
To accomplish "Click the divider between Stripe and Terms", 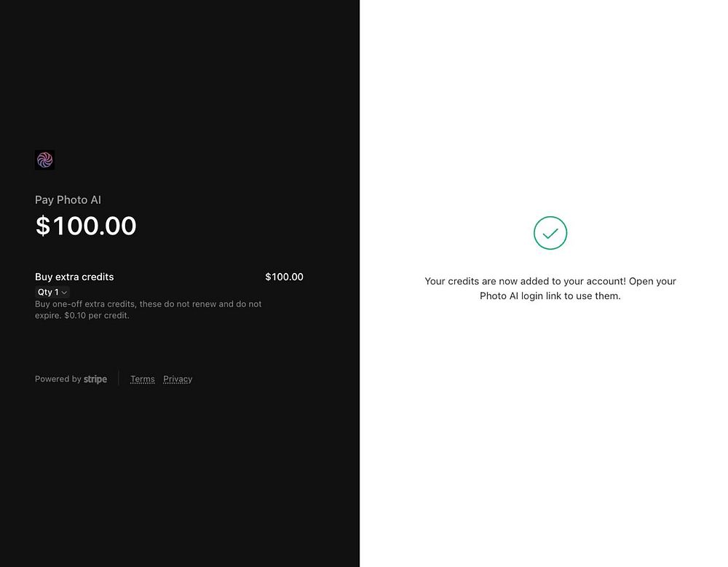I will [119, 378].
